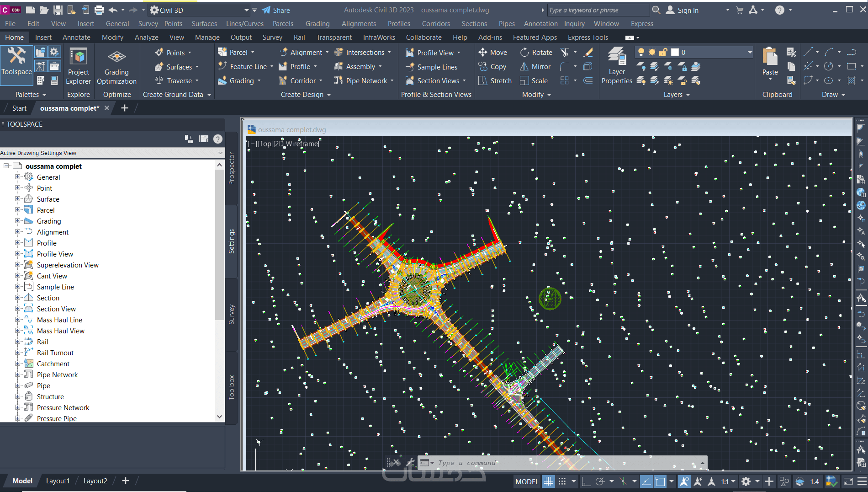This screenshot has width=868, height=492.
Task: Click the MODEL space status button
Action: pyautogui.click(x=527, y=481)
